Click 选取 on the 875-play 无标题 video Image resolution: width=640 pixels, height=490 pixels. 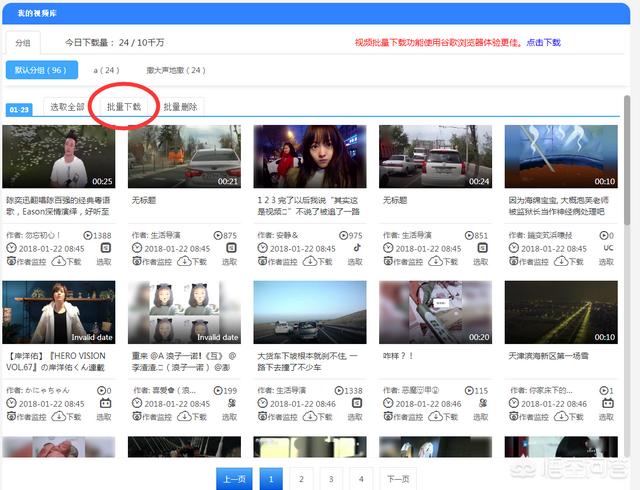click(229, 261)
